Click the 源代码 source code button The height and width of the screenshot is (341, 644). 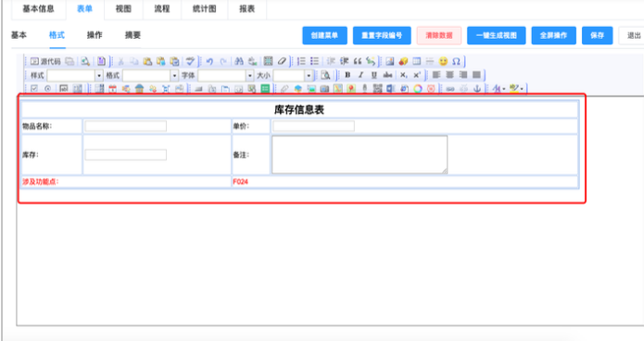[x=45, y=62]
